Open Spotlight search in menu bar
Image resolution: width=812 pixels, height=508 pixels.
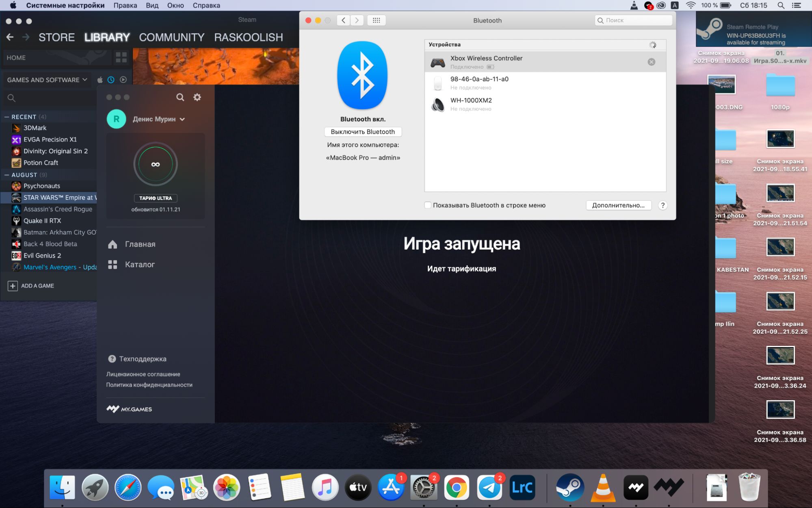780,5
